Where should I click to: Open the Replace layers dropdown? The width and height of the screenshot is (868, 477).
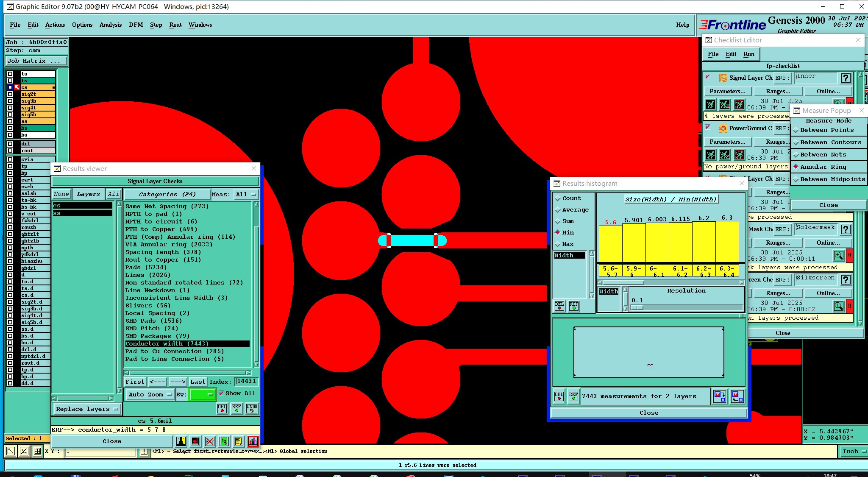[87, 409]
